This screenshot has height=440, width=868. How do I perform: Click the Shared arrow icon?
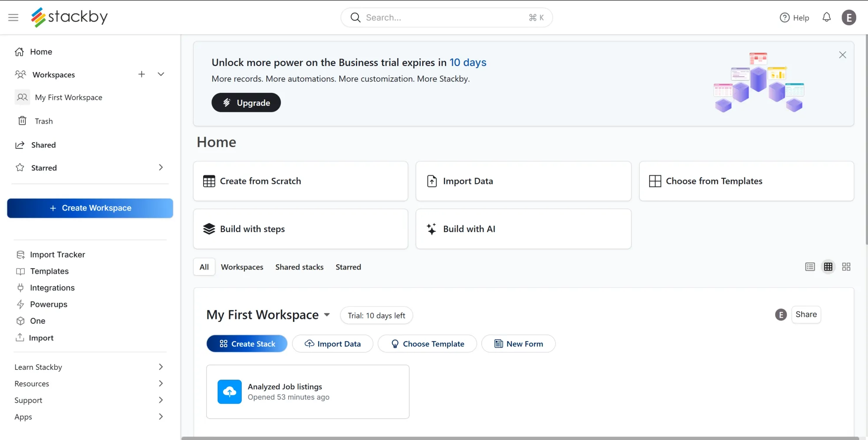pyautogui.click(x=20, y=145)
